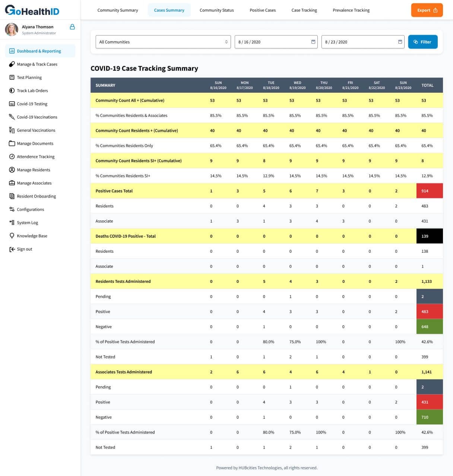The height and width of the screenshot is (476, 453).
Task: Go to the Positive Cases tab
Action: (263, 10)
